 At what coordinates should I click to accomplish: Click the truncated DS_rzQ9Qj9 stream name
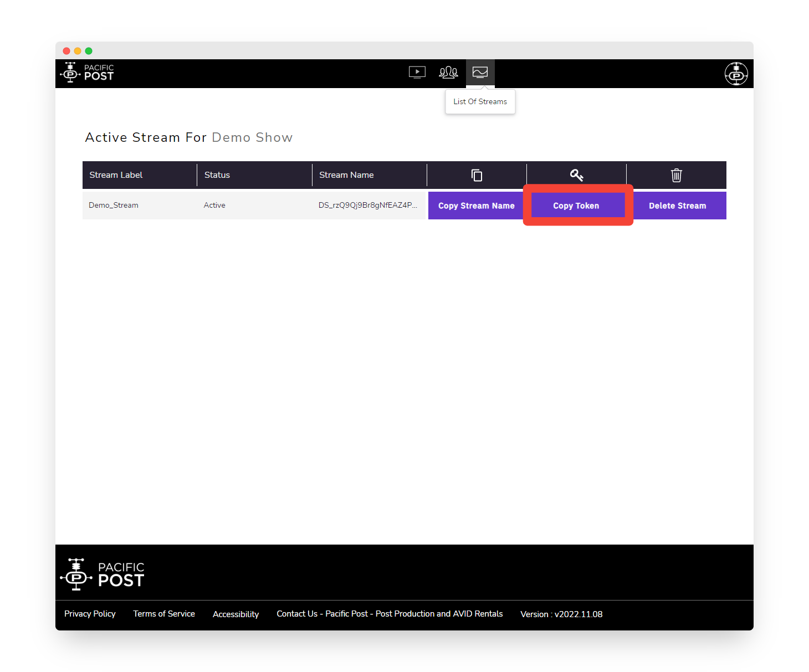367,205
